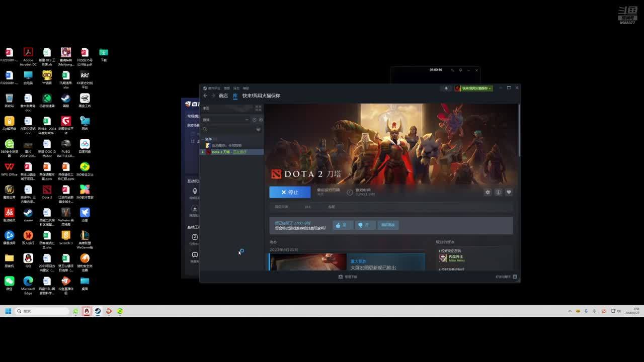
Task: Open the 魔兽世界 desktop shortcut
Action: tap(9, 192)
